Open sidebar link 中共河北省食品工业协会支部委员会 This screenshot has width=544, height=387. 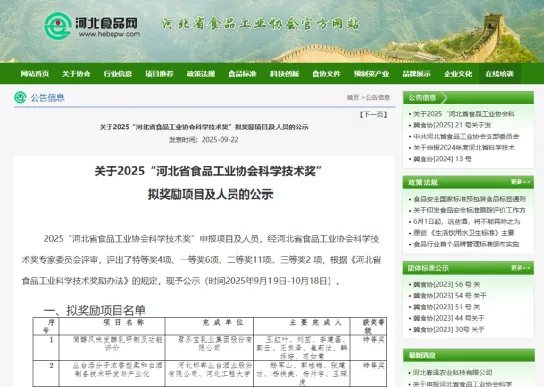[x=466, y=136]
